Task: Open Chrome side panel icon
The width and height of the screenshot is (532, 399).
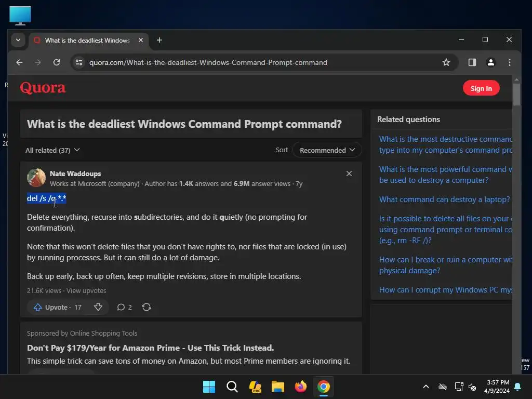Action: coord(472,62)
